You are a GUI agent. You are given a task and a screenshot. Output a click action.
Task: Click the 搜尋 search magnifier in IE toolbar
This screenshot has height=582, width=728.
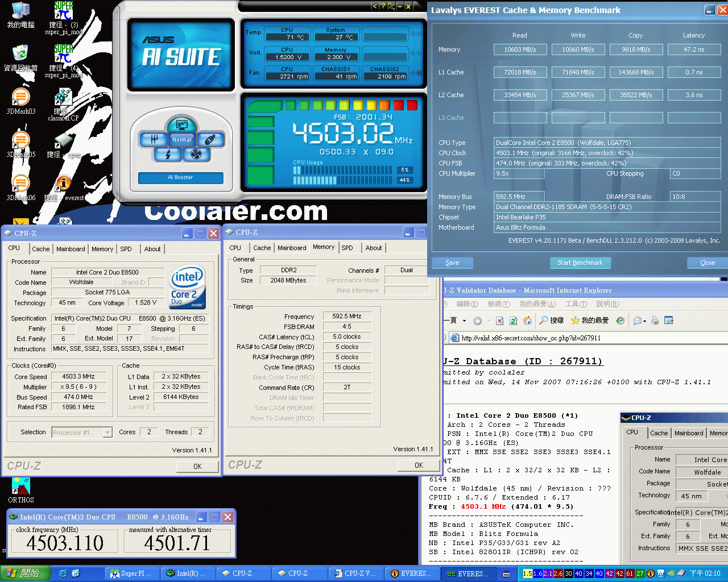(x=552, y=321)
